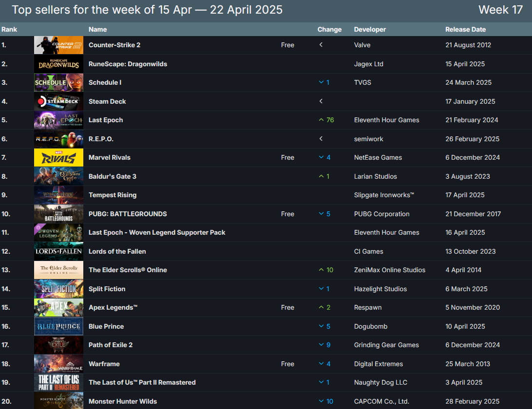Open Last Epoch - Woven Legend Supporter Pack link
Image resolution: width=532 pixels, height=409 pixels.
[x=157, y=233]
